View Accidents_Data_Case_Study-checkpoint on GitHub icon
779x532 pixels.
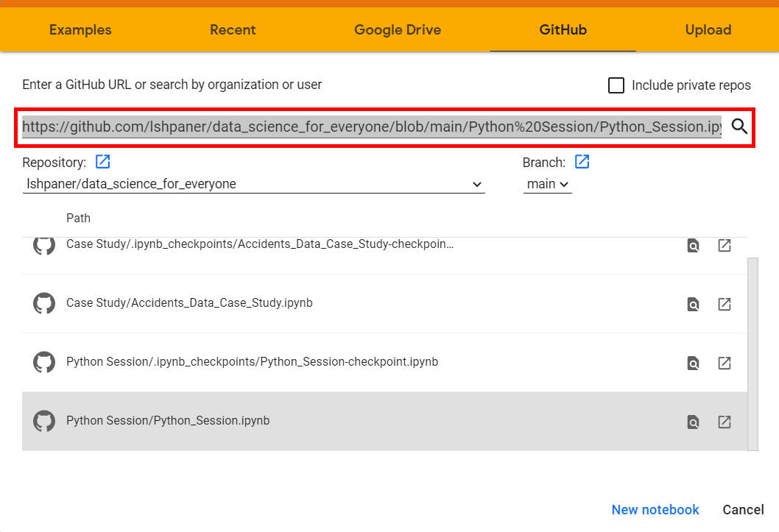pos(693,245)
